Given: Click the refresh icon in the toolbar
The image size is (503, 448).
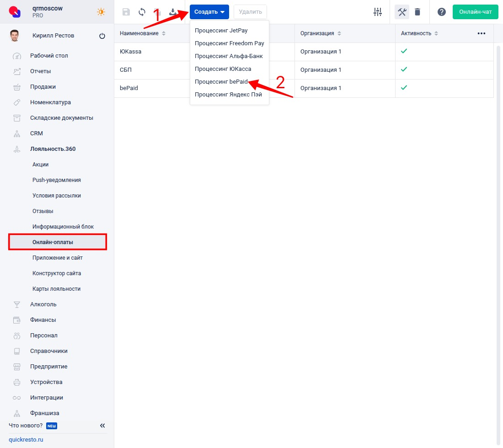Looking at the screenshot, I should point(142,12).
